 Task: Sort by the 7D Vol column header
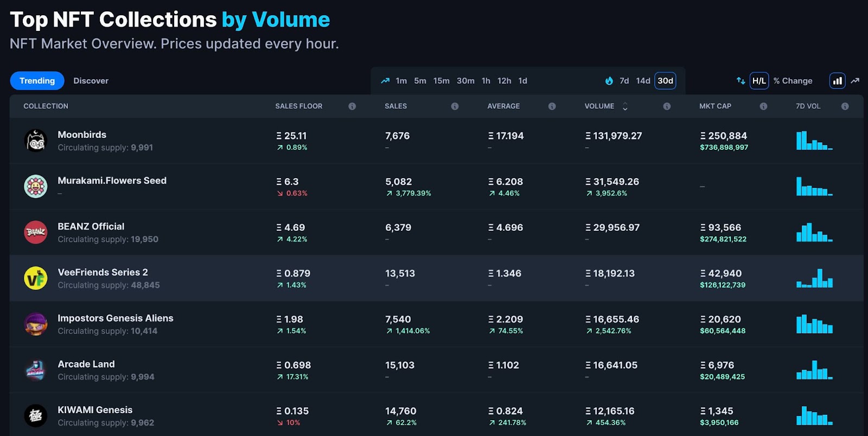[808, 106]
